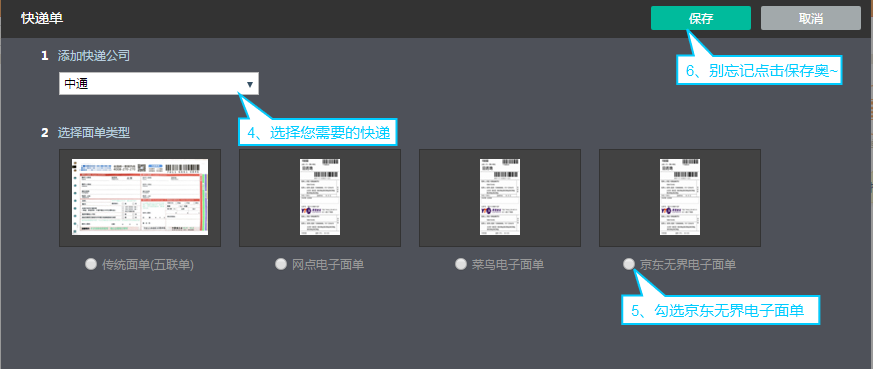
Task: Select the 京东无界电子面单 radio button
Action: point(629,264)
